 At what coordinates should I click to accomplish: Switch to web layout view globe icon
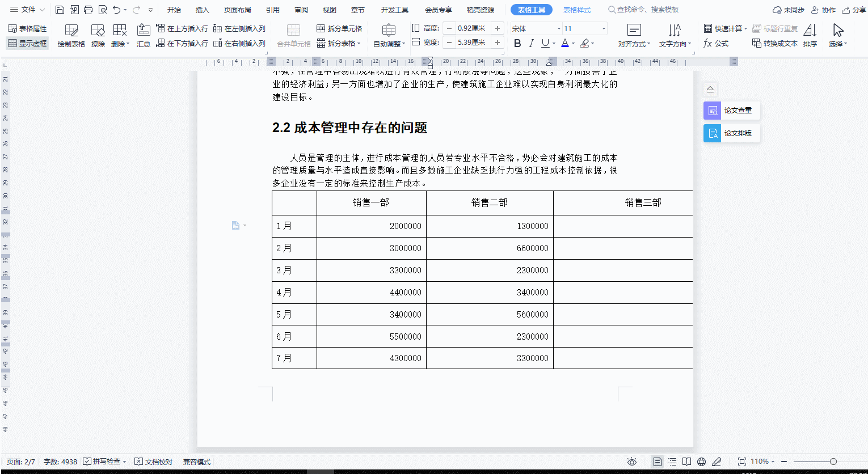702,462
